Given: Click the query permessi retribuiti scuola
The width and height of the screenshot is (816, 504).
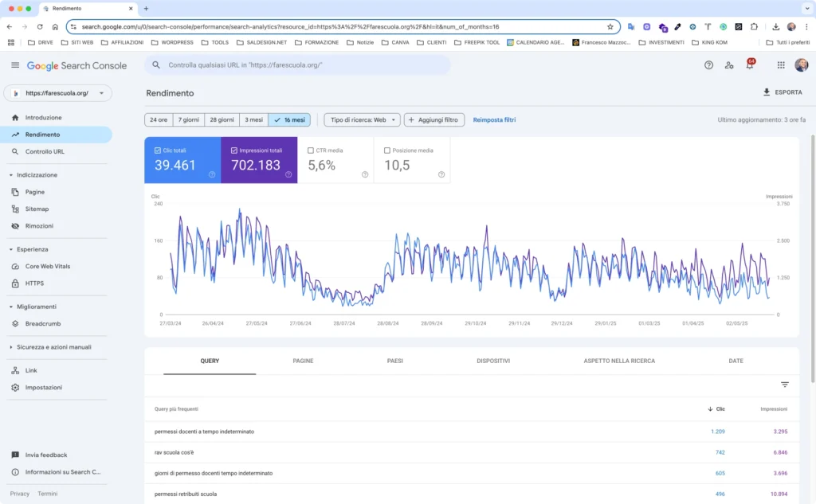Looking at the screenshot, I should pyautogui.click(x=185, y=494).
